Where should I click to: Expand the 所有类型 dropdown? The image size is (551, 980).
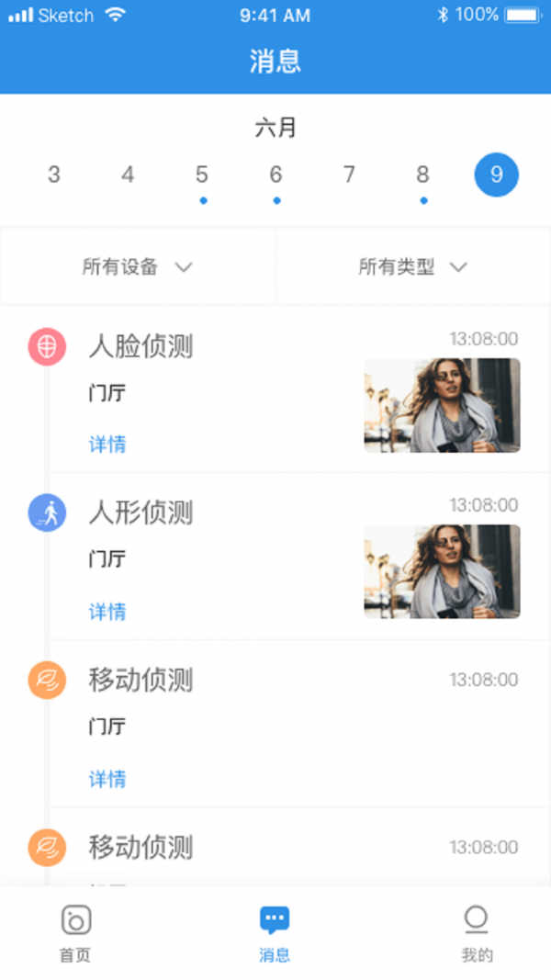tap(413, 267)
